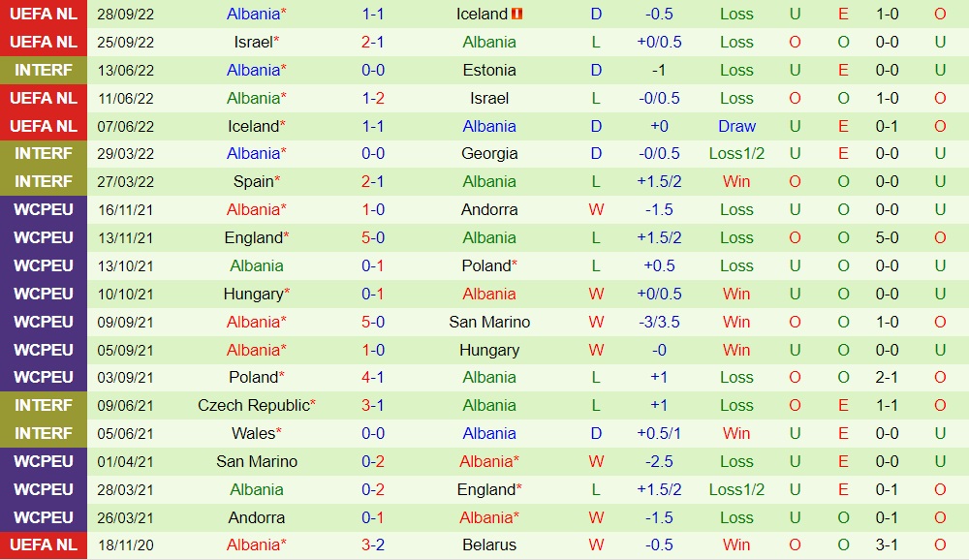Select WCPEU badge on the 16/11/21 row
The height and width of the screenshot is (560, 969).
pyautogui.click(x=44, y=209)
